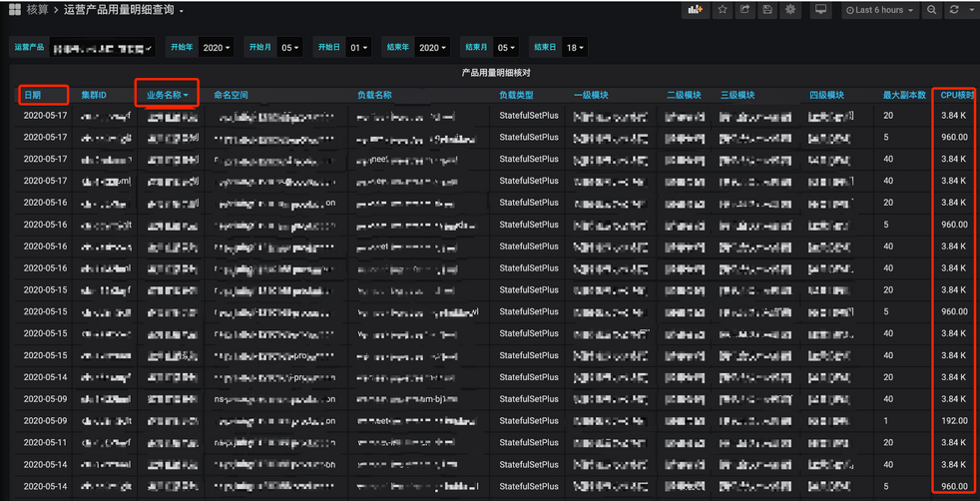Screen dimensions: 980x501
Task: Switch to TV monitor view mode
Action: [x=820, y=10]
